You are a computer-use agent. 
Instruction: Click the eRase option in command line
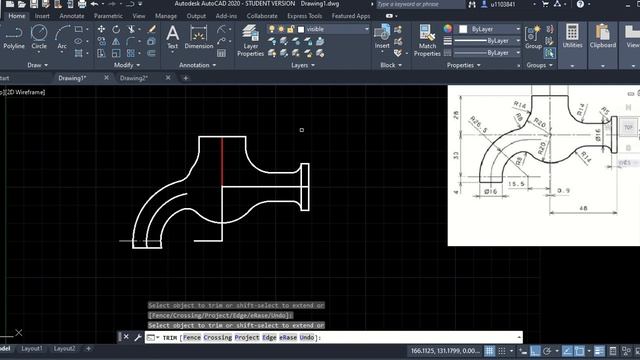coord(288,338)
